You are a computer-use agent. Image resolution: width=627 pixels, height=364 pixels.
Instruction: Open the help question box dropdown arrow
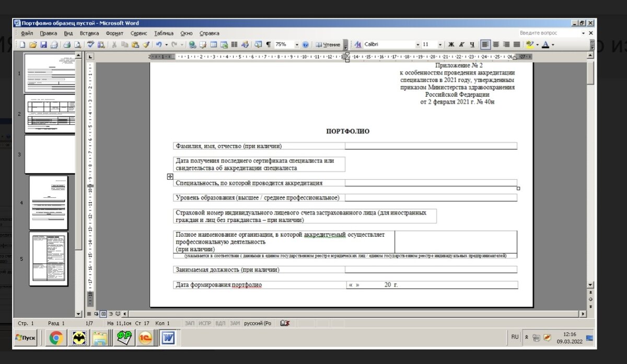(584, 33)
